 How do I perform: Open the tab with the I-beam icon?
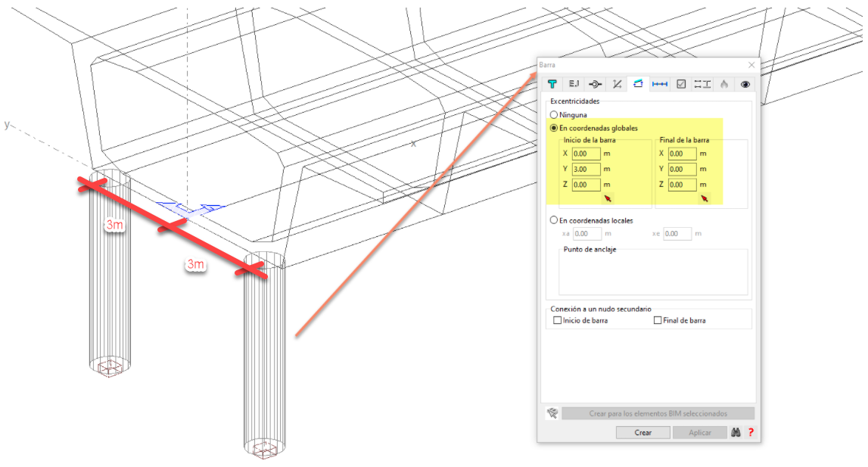(x=702, y=84)
